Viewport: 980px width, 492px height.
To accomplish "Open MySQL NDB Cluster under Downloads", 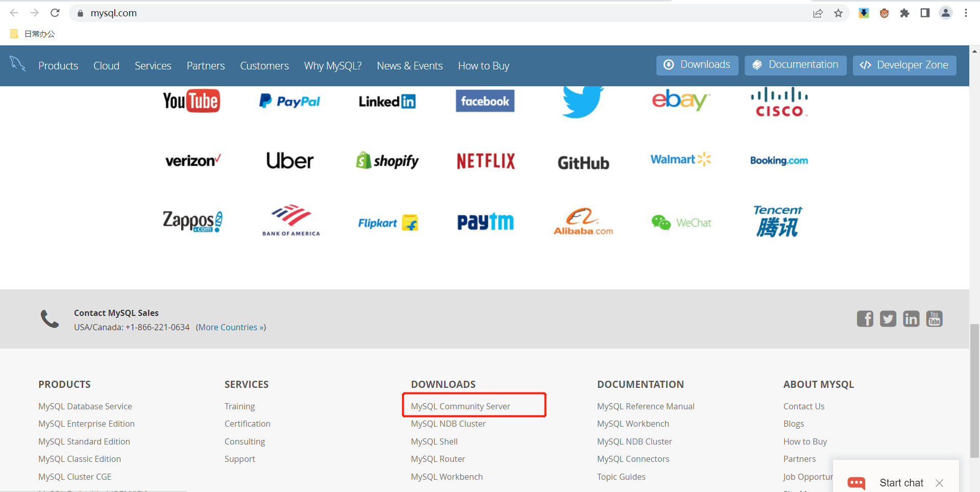I will [x=448, y=424].
